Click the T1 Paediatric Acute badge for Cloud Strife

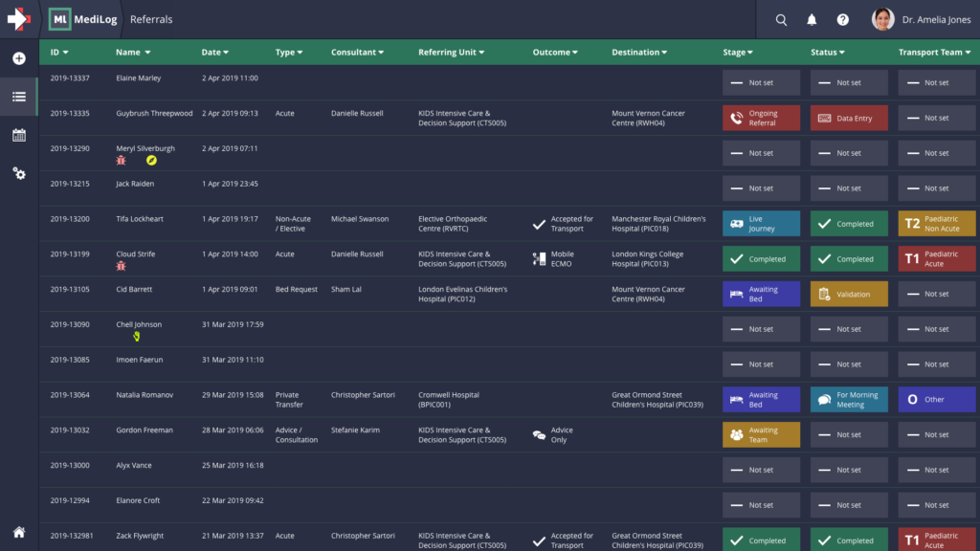(x=936, y=258)
